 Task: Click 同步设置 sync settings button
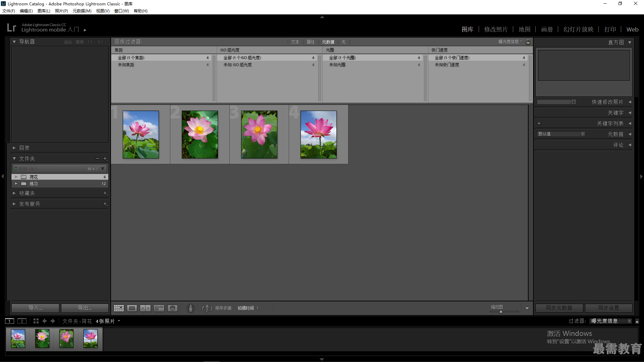(609, 308)
